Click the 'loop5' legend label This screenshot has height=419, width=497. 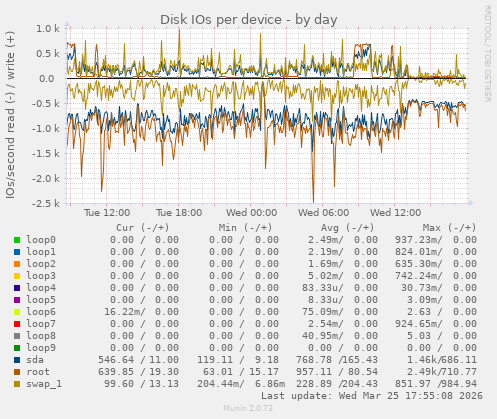(41, 300)
